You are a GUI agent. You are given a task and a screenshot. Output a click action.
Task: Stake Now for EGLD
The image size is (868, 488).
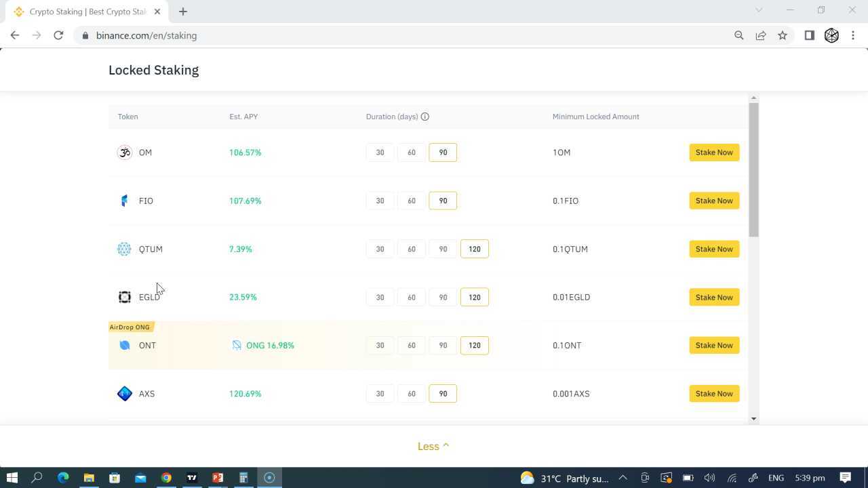[714, 297]
